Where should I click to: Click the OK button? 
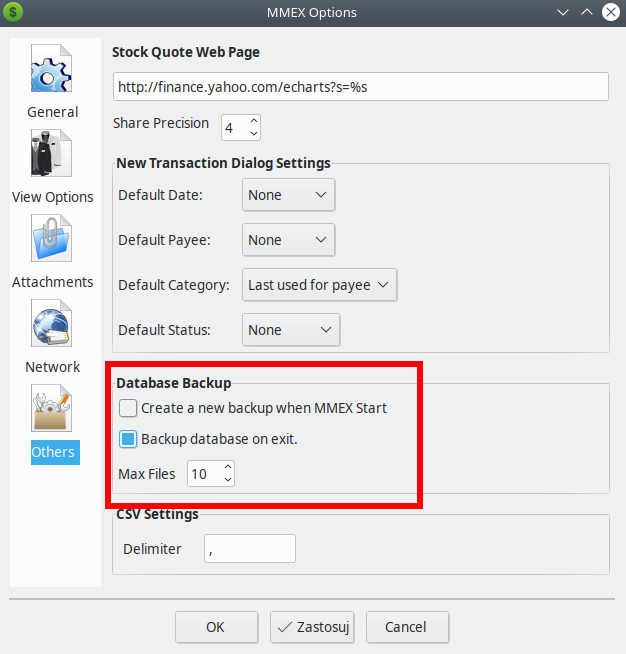216,627
